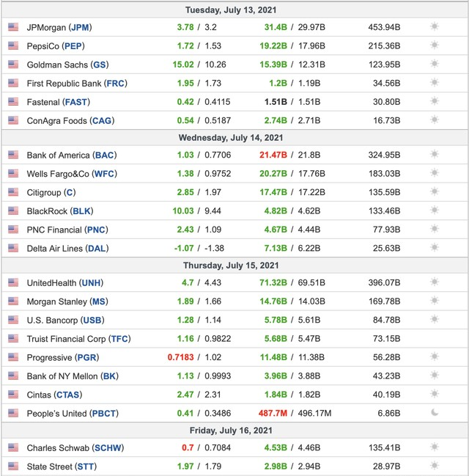
Task: Open the PGR ticker link
Action: tap(86, 358)
